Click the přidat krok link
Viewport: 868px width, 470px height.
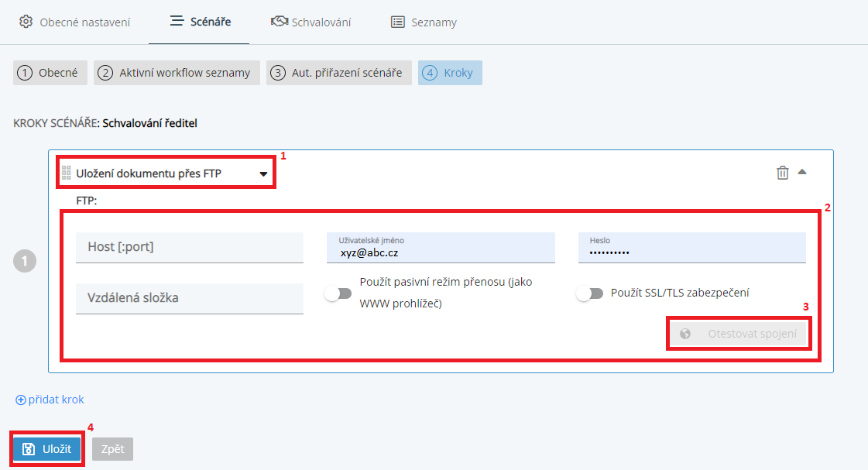click(x=56, y=400)
